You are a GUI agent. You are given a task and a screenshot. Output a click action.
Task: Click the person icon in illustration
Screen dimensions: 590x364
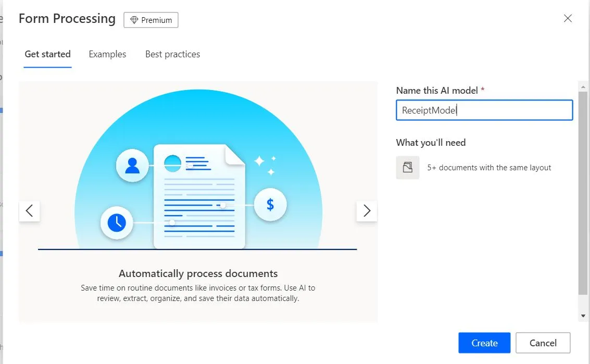[x=132, y=166]
